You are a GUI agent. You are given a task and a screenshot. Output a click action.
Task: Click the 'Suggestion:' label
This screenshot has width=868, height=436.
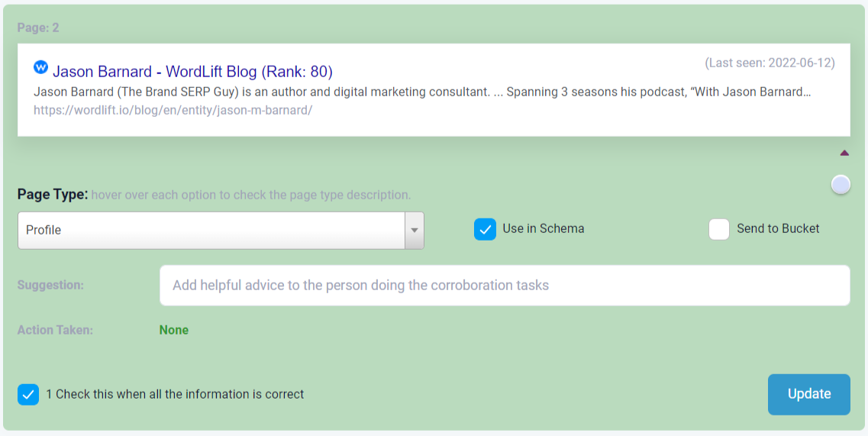(x=50, y=286)
